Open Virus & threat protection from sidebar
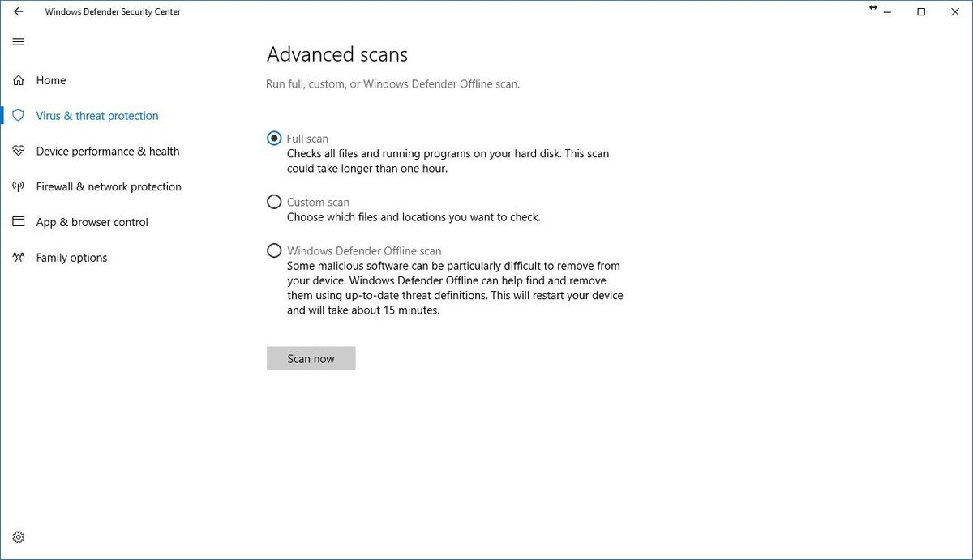Viewport: 973px width, 560px height. click(96, 115)
